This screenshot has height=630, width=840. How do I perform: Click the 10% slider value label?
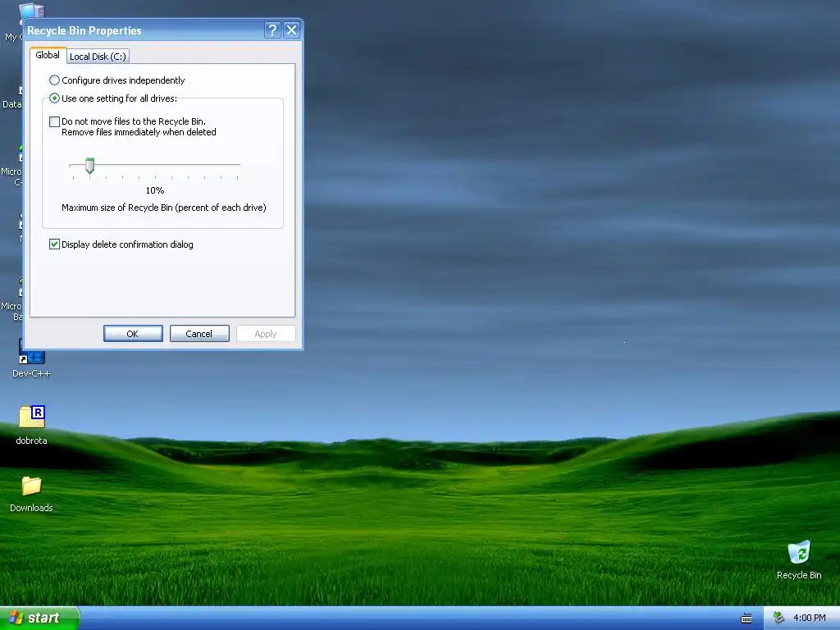155,190
